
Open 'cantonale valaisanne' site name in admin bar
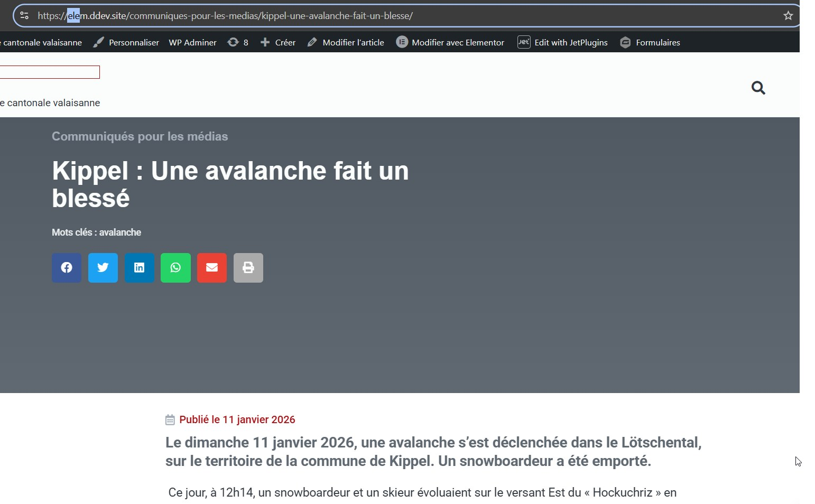pyautogui.click(x=41, y=42)
